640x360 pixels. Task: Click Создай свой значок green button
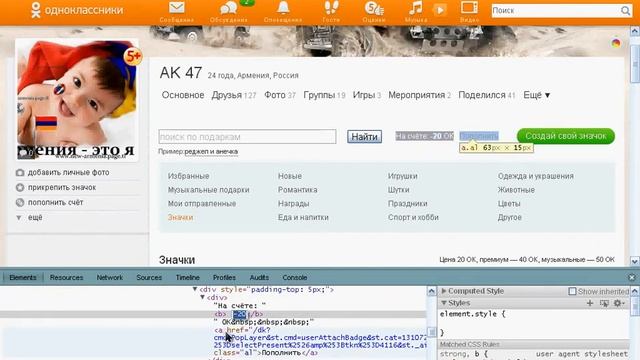click(566, 136)
